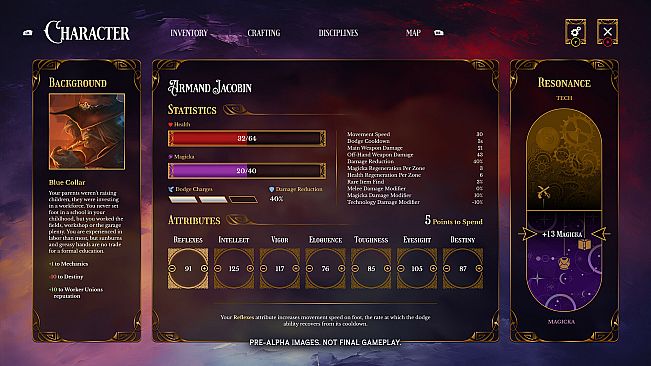The width and height of the screenshot is (651, 366).
Task: Increase Destiny attribute with plus button
Action: click(x=479, y=268)
